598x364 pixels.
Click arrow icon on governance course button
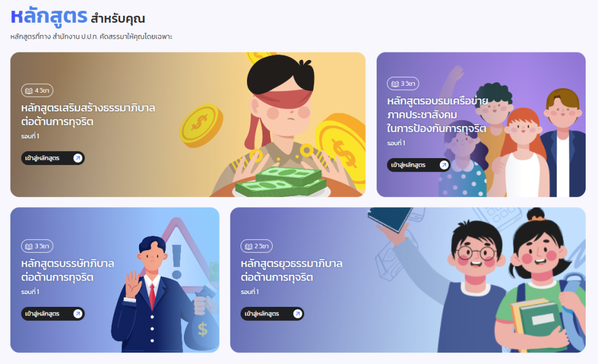pos(78,158)
